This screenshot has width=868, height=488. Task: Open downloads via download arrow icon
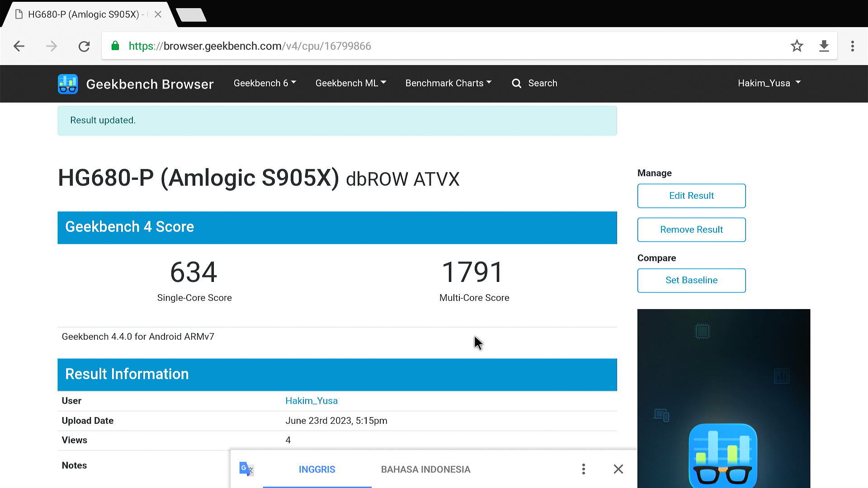click(x=824, y=46)
